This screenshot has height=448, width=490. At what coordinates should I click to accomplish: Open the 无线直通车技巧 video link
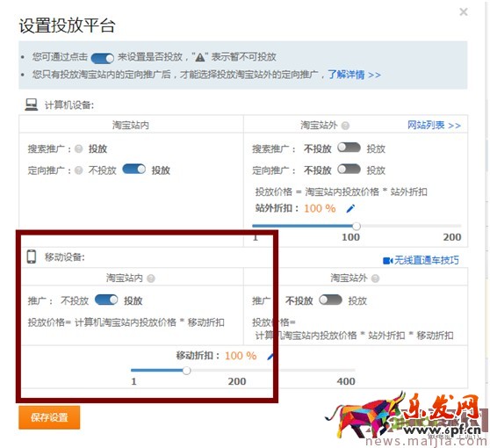[x=421, y=260]
